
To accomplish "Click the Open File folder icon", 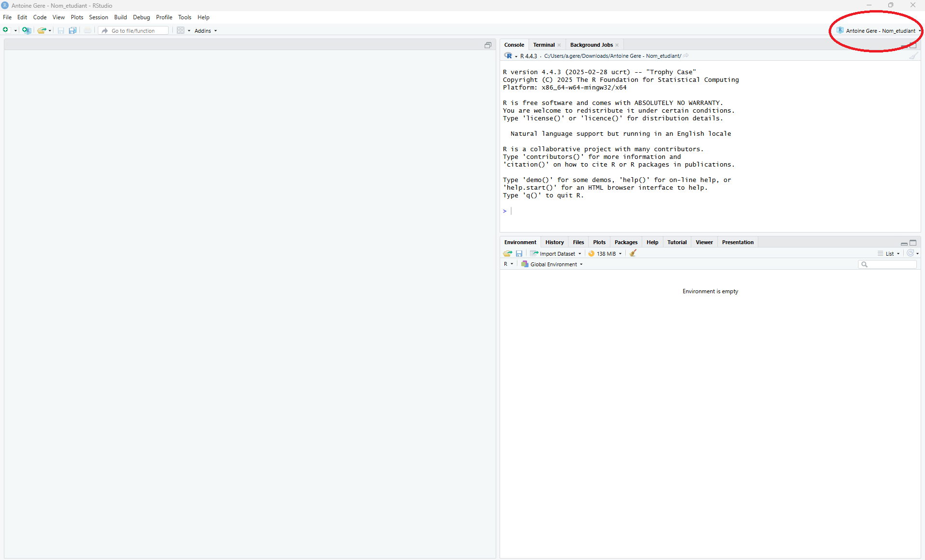I will tap(42, 30).
